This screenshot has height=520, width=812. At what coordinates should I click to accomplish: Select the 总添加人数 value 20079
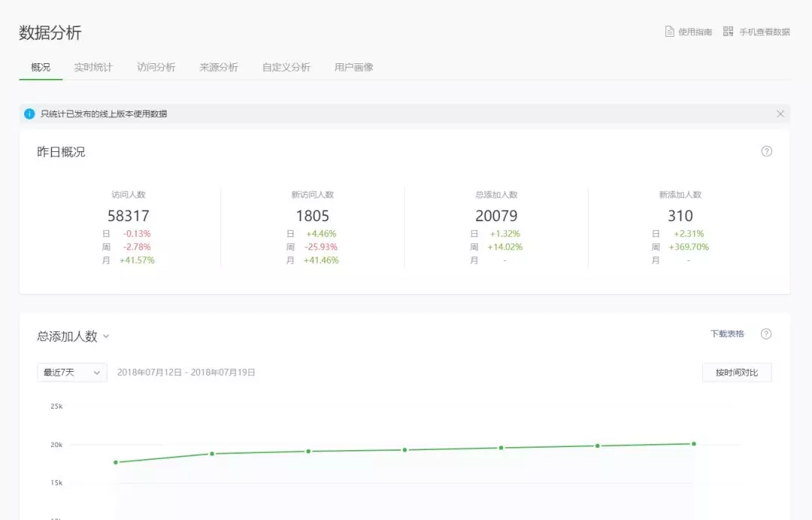pos(496,216)
